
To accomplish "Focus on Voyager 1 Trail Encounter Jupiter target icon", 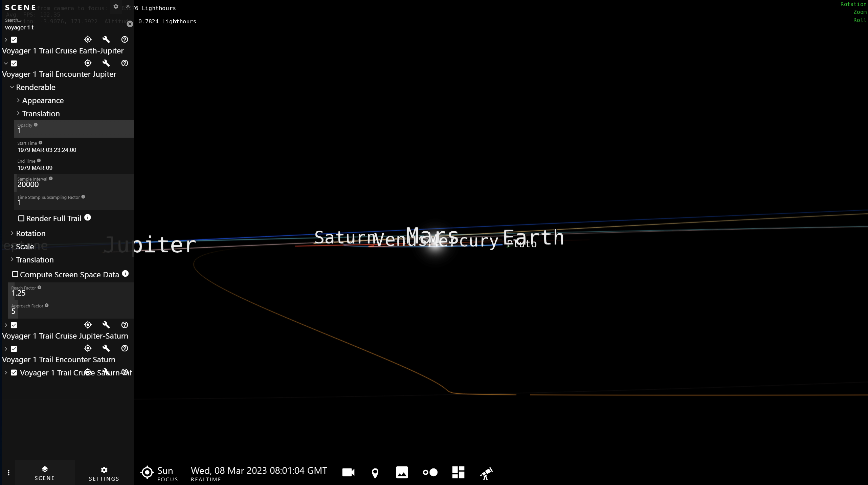I will pos(87,63).
